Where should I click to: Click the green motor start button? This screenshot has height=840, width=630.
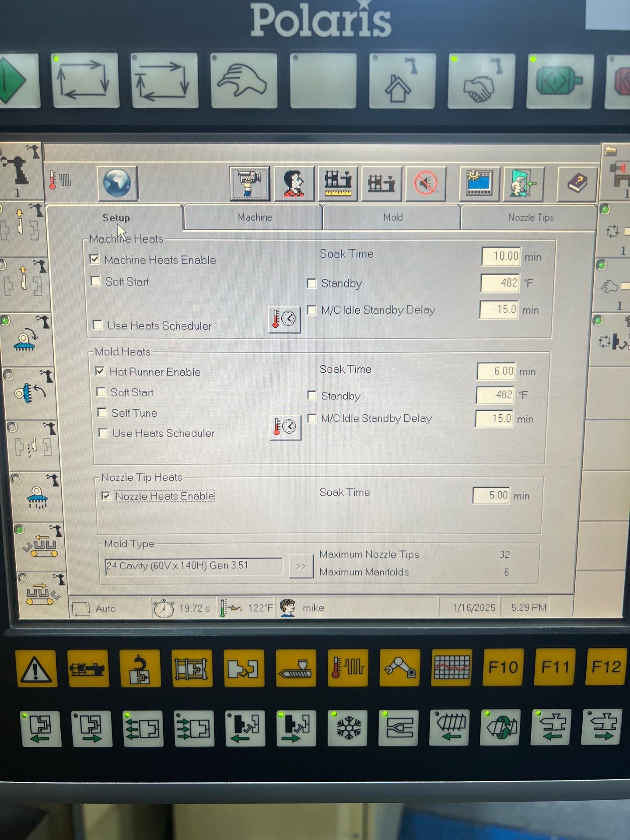click(560, 81)
